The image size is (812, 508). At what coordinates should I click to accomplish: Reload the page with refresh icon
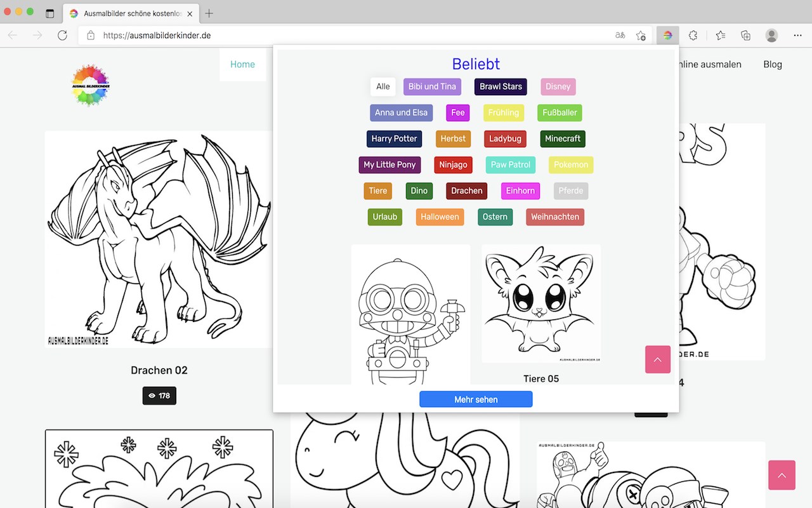click(x=62, y=36)
